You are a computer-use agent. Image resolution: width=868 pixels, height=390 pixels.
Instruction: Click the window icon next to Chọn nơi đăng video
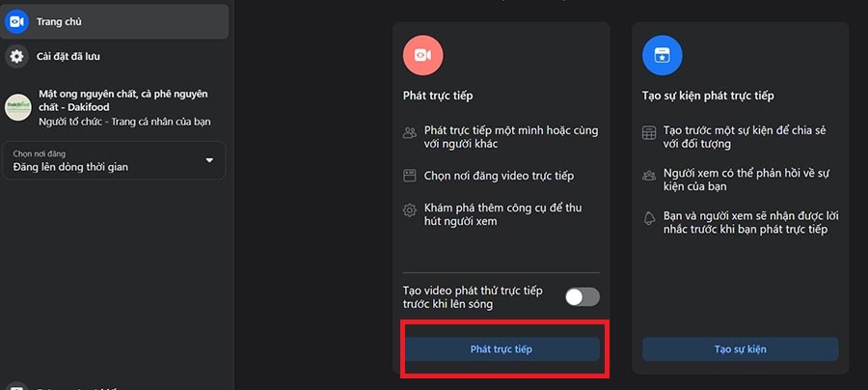[x=410, y=176]
